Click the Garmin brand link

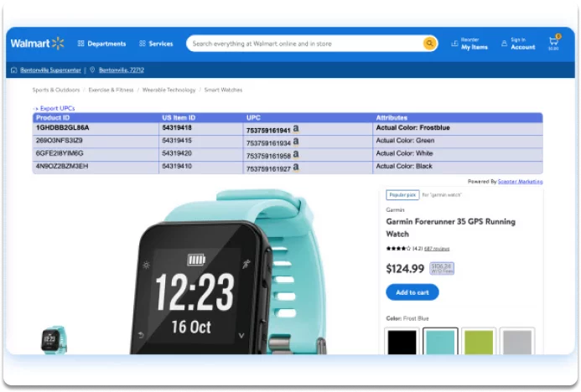tap(395, 210)
